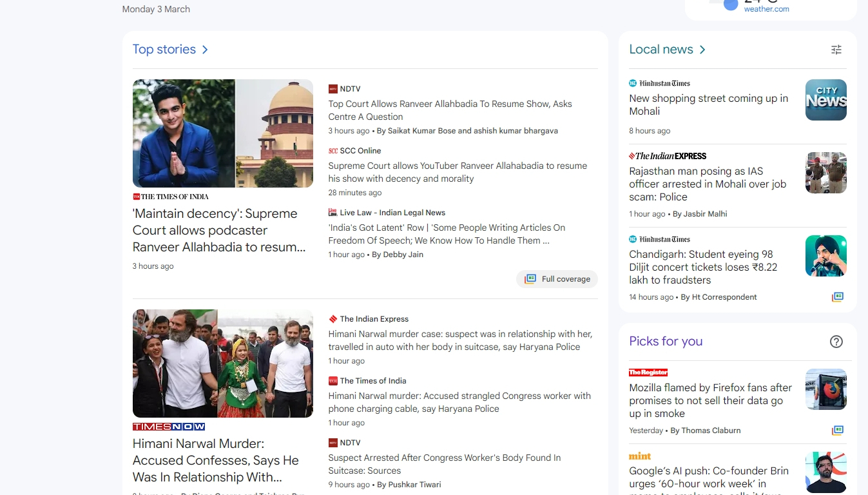Open the weather.com link
The height and width of the screenshot is (495, 868).
[766, 9]
